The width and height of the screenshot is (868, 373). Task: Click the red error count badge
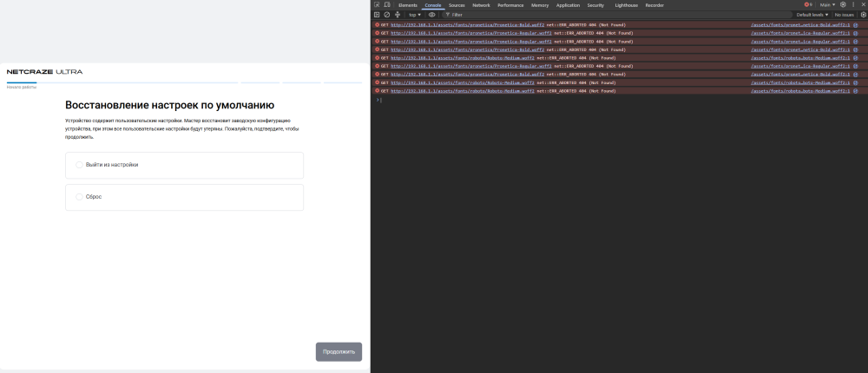[808, 5]
